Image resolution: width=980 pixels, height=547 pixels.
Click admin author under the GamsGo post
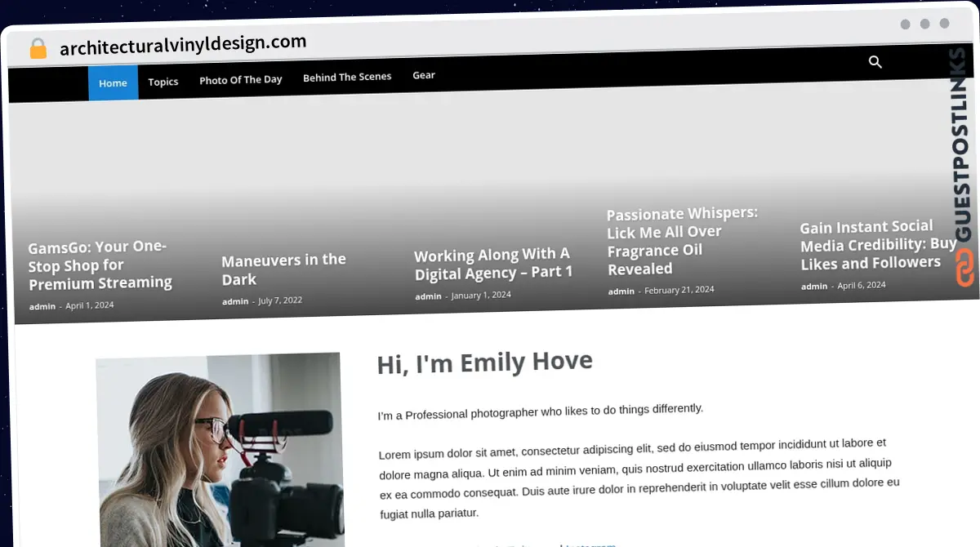(x=42, y=307)
